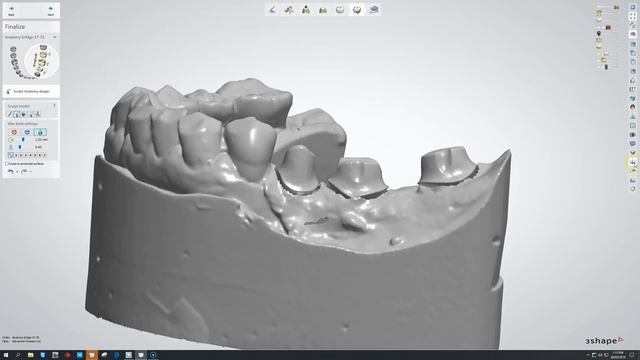This screenshot has width=640, height=360.
Task: Open the notification center in system tray
Action: coord(631,355)
